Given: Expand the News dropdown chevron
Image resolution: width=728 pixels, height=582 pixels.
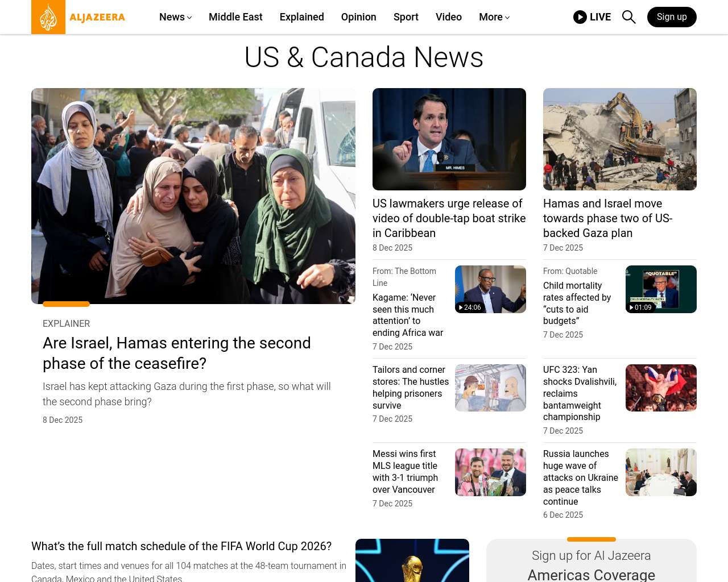Looking at the screenshot, I should point(189,18).
